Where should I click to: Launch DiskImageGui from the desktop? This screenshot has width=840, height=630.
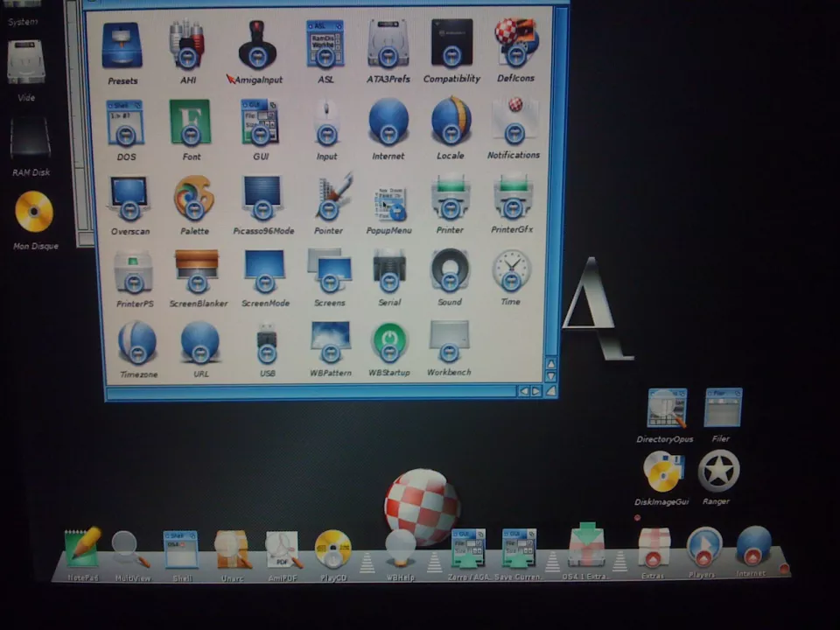click(662, 472)
